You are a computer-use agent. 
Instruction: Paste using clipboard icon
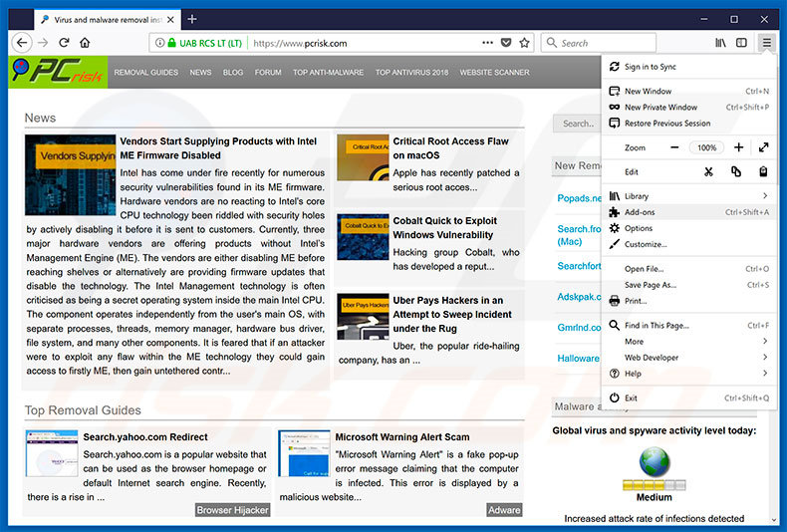pyautogui.click(x=763, y=172)
